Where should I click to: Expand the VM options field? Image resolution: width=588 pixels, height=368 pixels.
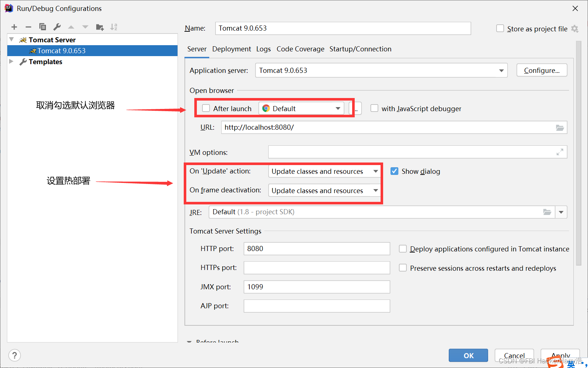tap(560, 152)
